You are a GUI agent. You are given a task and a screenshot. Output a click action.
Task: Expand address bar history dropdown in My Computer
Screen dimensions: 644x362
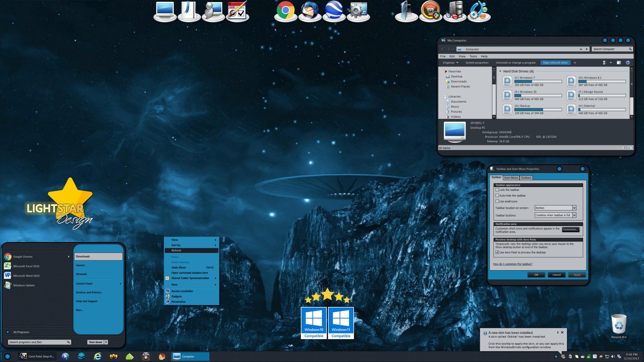coord(581,49)
